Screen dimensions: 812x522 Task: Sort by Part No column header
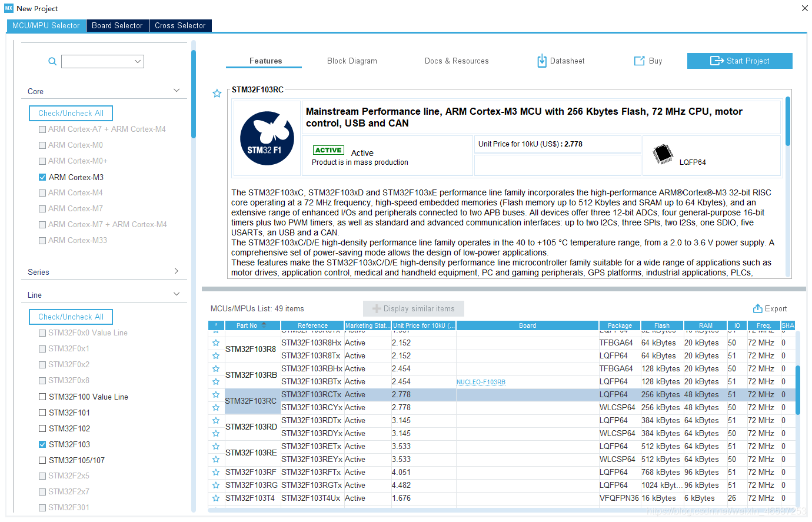[252, 325]
